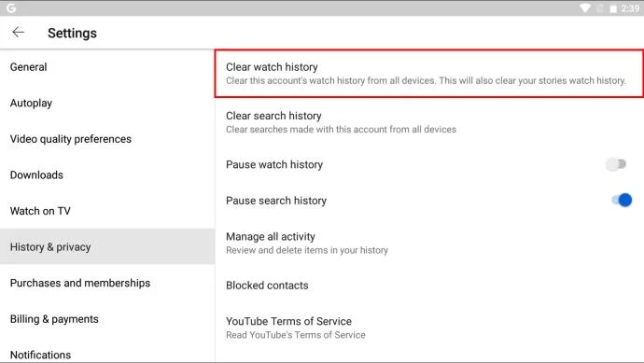Tap the clock showing 2:39
Image resolution: width=644 pixels, height=363 pixels.
630,8
